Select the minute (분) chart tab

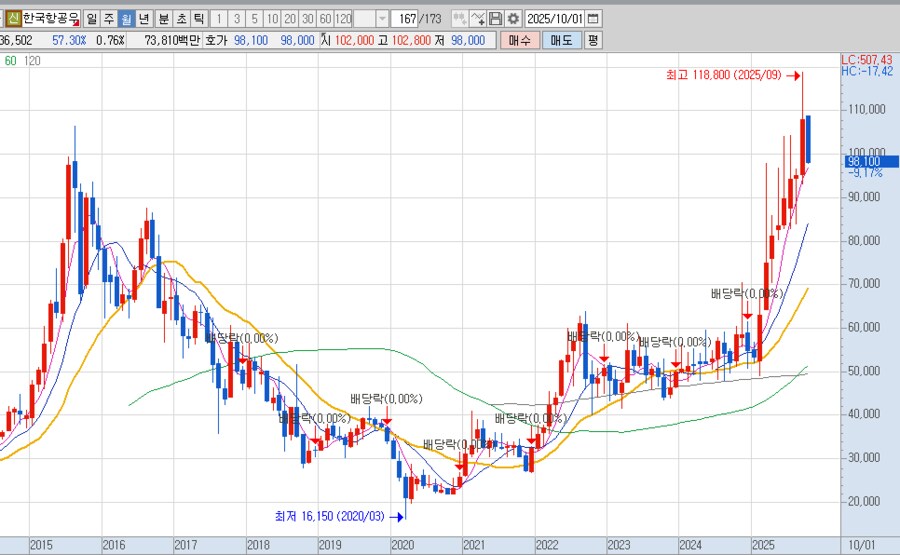(163, 19)
